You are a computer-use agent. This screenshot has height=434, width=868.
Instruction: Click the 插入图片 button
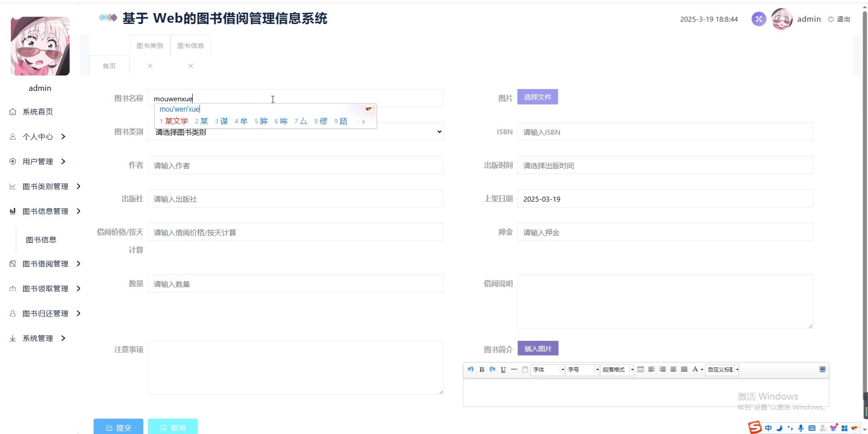coord(538,349)
